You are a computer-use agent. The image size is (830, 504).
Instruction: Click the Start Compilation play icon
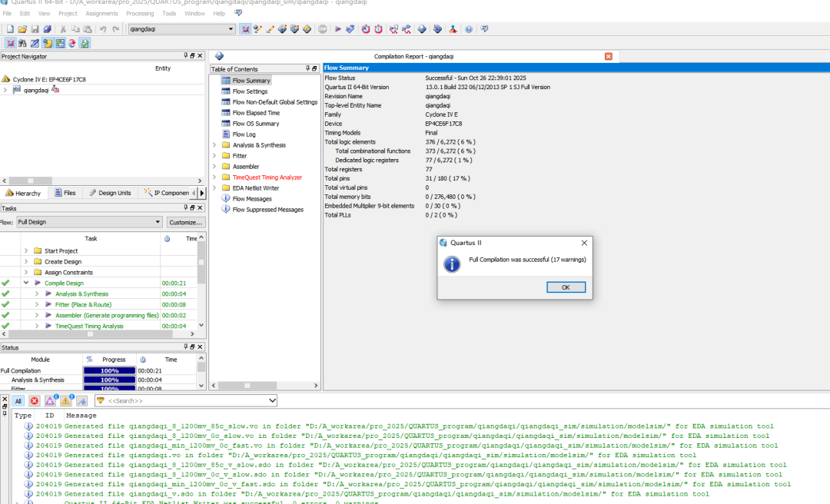pos(337,29)
